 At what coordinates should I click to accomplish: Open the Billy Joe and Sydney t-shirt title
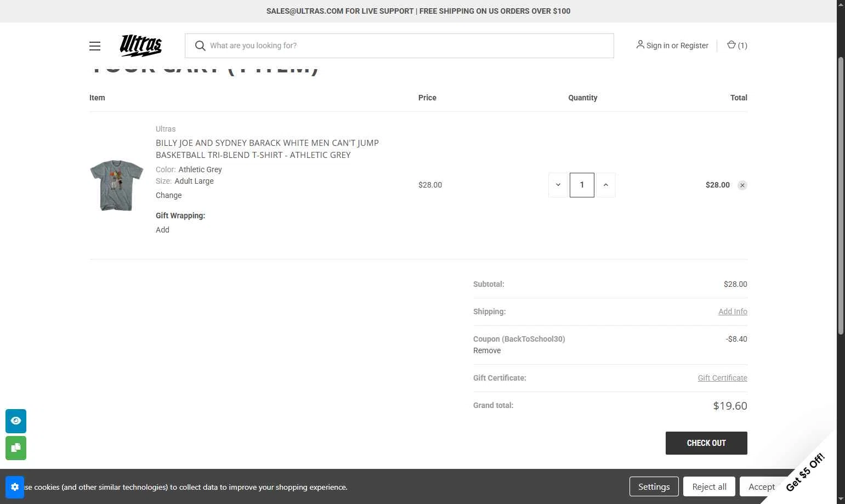point(267,149)
